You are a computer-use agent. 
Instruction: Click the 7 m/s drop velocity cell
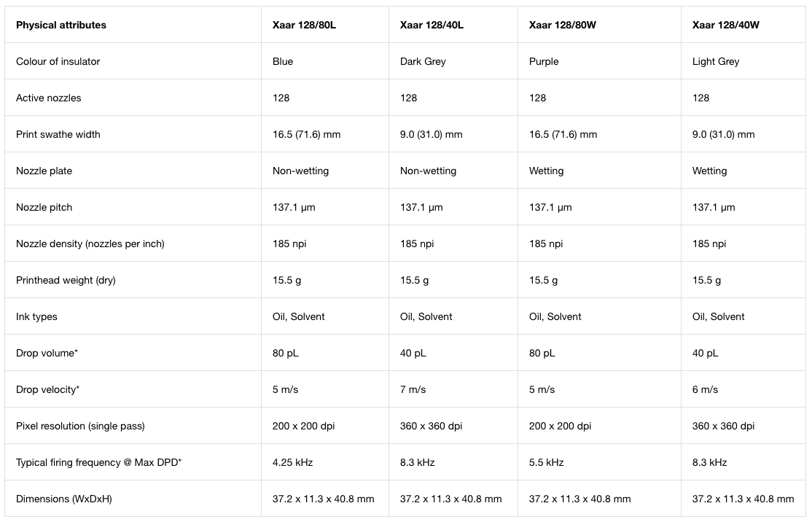(413, 389)
